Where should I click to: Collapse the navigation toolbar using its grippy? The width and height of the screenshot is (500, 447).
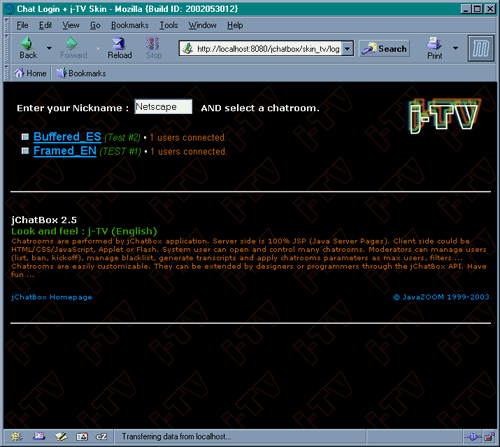(x=6, y=48)
